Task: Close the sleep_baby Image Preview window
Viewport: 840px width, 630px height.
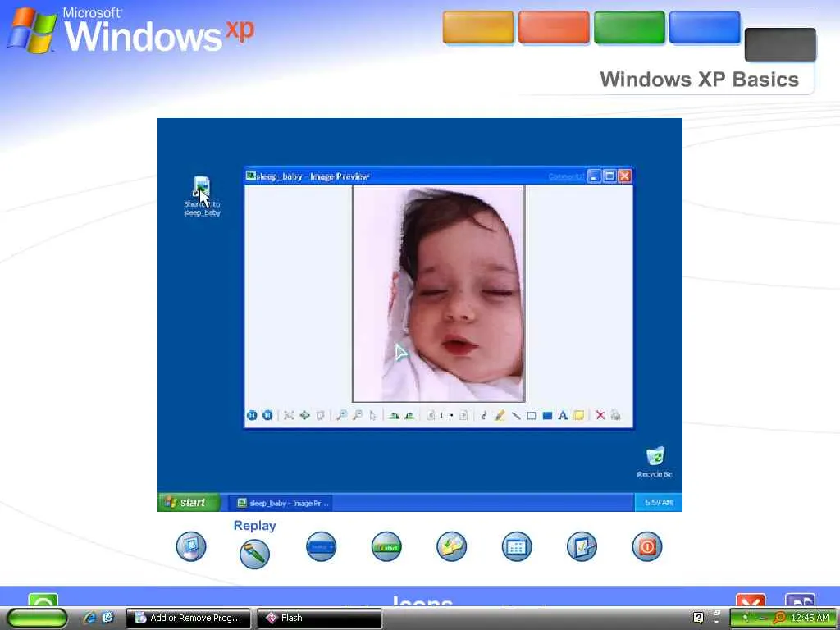Action: (x=624, y=176)
